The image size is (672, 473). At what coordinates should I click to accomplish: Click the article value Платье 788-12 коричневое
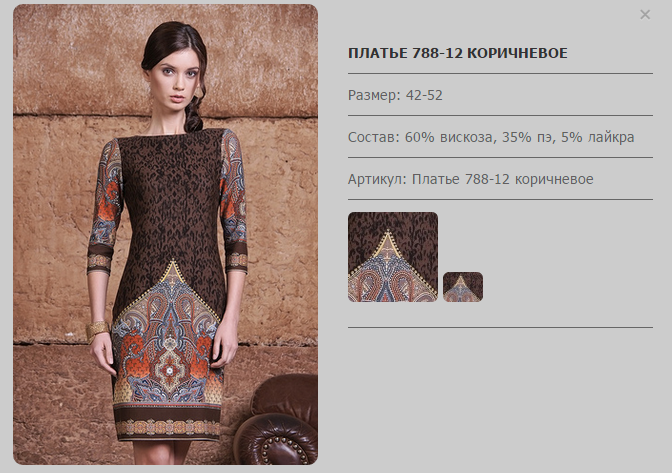click(x=503, y=179)
